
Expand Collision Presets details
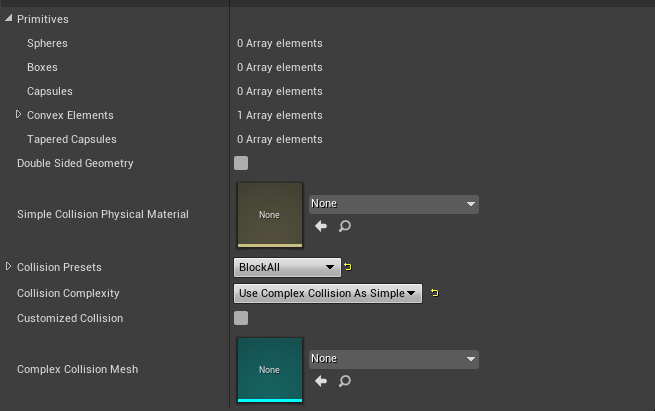coord(9,267)
